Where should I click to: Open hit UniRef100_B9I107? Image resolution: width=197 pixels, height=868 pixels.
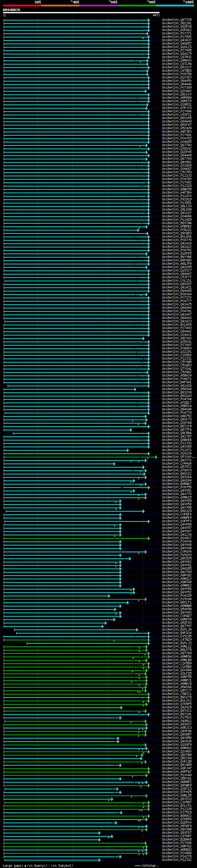click(x=177, y=67)
